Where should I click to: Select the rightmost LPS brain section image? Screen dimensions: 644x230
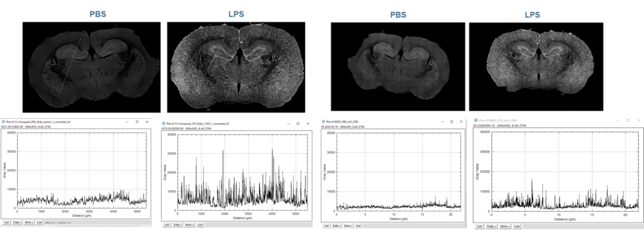[536, 66]
